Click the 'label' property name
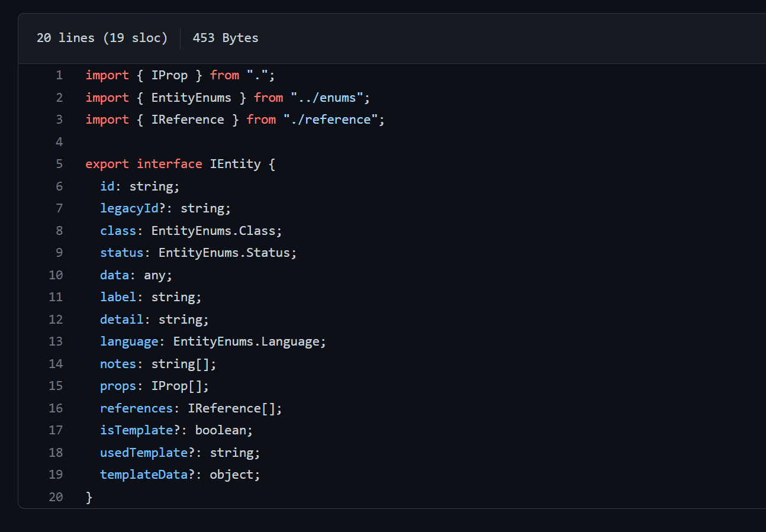The image size is (766, 532). 118,297
